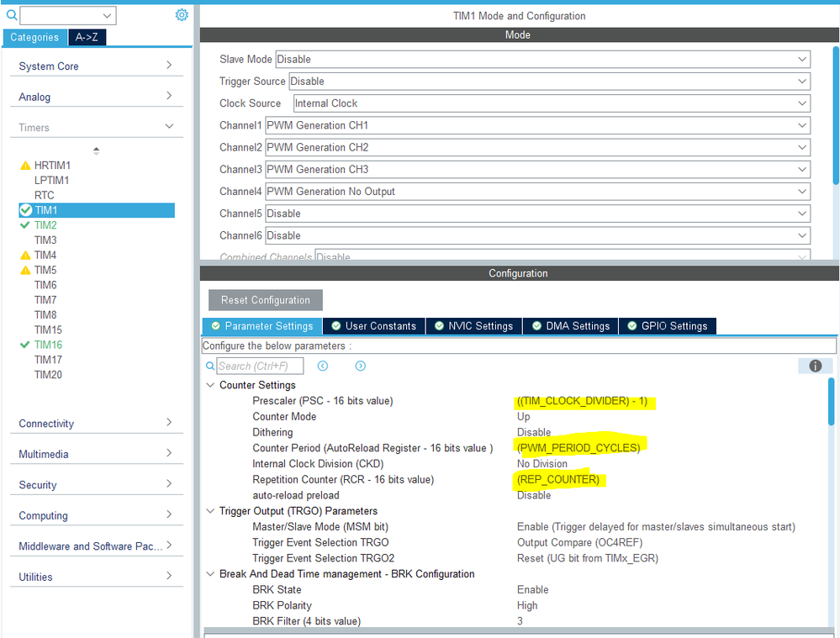The height and width of the screenshot is (638, 840).
Task: Select TIM15 in the timers list
Action: pos(48,330)
